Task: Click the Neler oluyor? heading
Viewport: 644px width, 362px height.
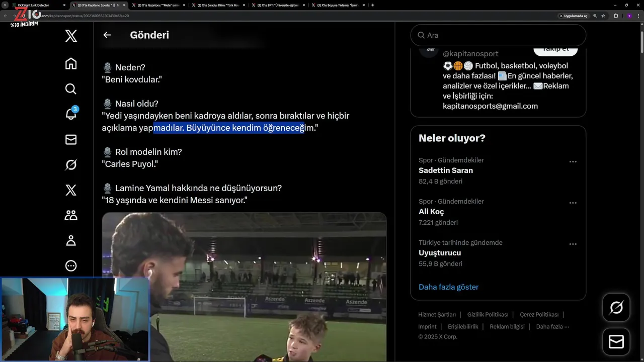Action: (x=452, y=138)
